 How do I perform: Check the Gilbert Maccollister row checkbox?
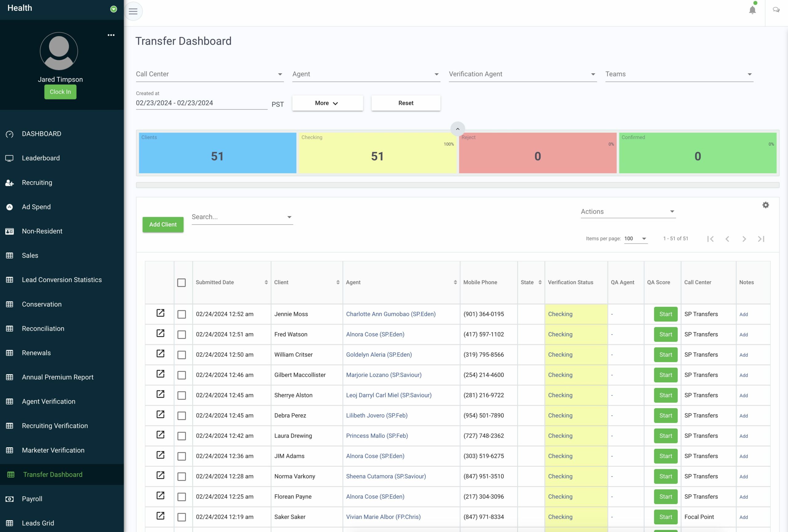point(181,375)
